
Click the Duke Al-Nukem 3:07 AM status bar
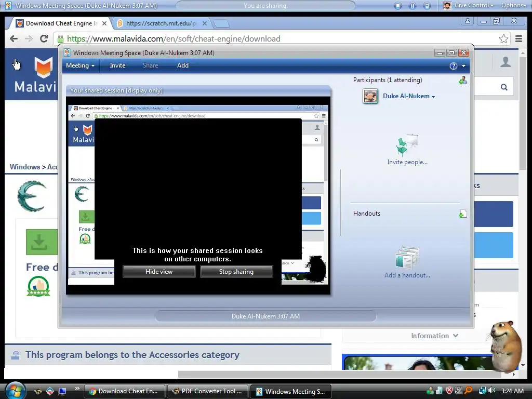(265, 316)
